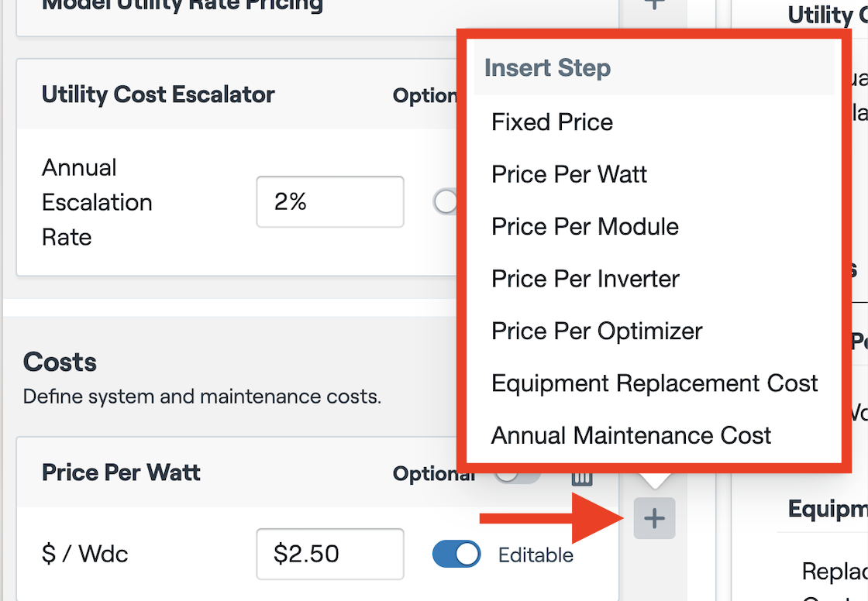Choose Fixed Price from Insert Step menu
Image resolution: width=868 pixels, height=601 pixels.
552,122
